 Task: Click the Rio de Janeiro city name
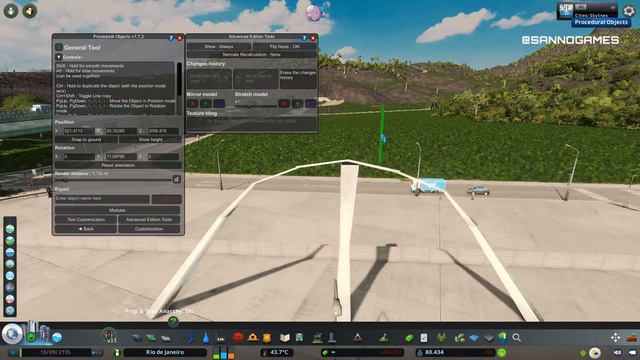point(165,352)
